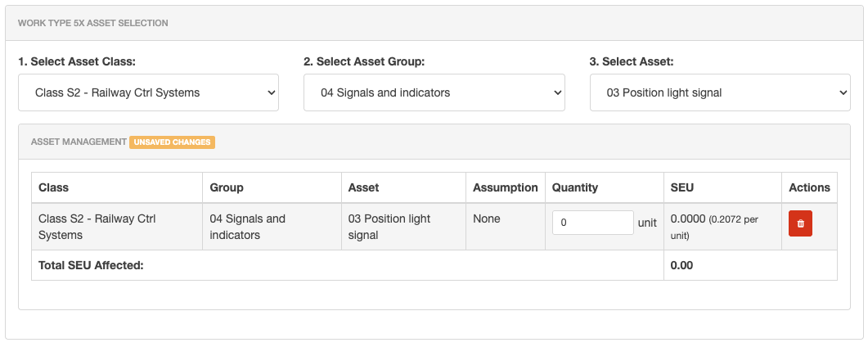
Task: Click the Quantity input field
Action: (593, 223)
